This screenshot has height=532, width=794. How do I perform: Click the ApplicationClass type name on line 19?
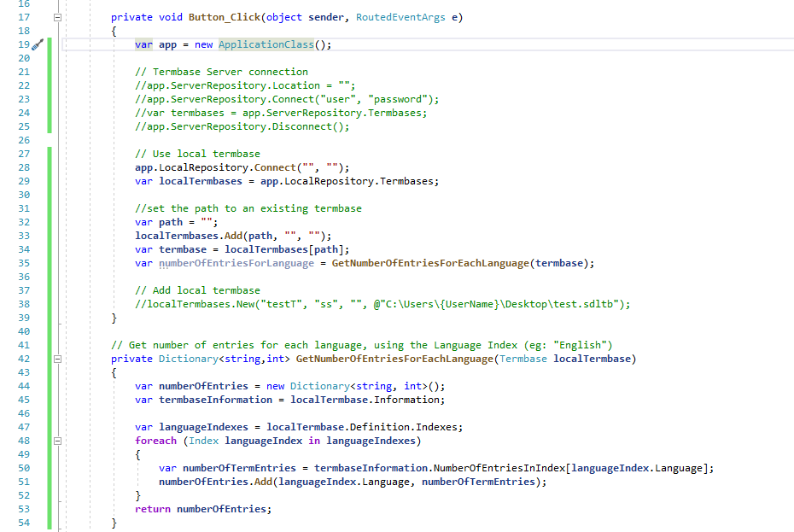tap(266, 44)
